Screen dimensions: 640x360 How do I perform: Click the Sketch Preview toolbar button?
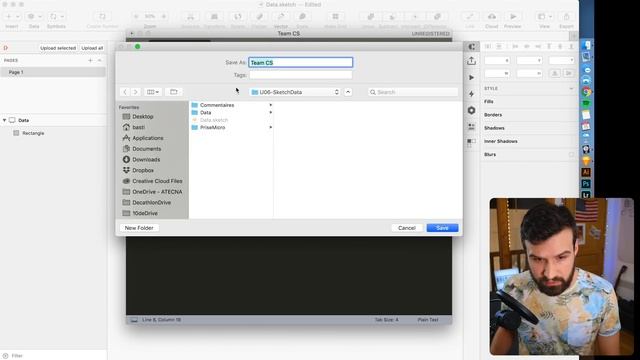point(513,20)
